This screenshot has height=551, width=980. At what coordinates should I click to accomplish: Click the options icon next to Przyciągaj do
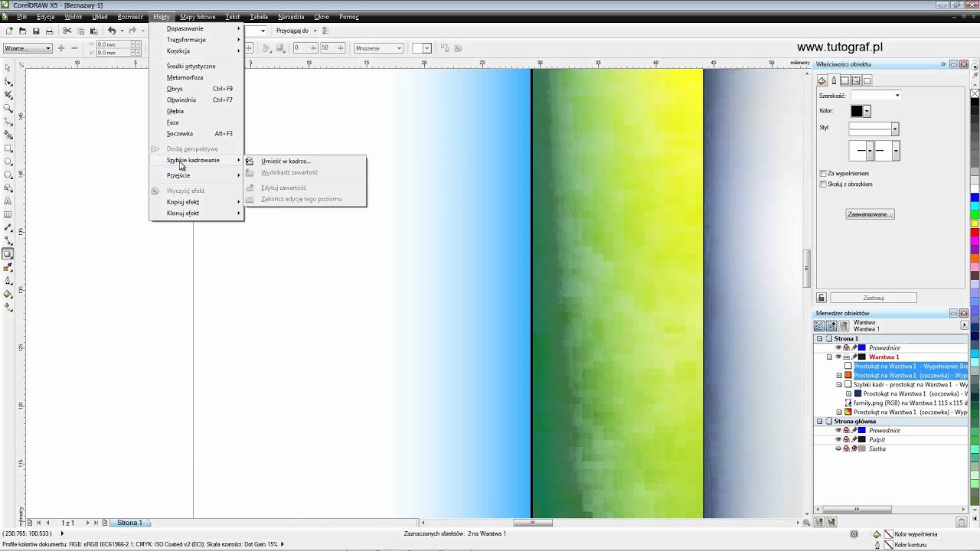(x=325, y=31)
